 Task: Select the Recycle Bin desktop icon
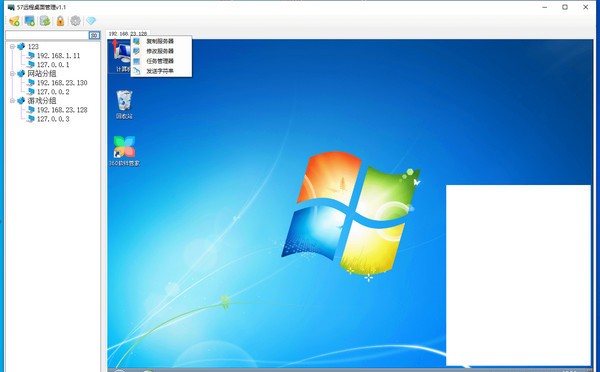click(124, 104)
